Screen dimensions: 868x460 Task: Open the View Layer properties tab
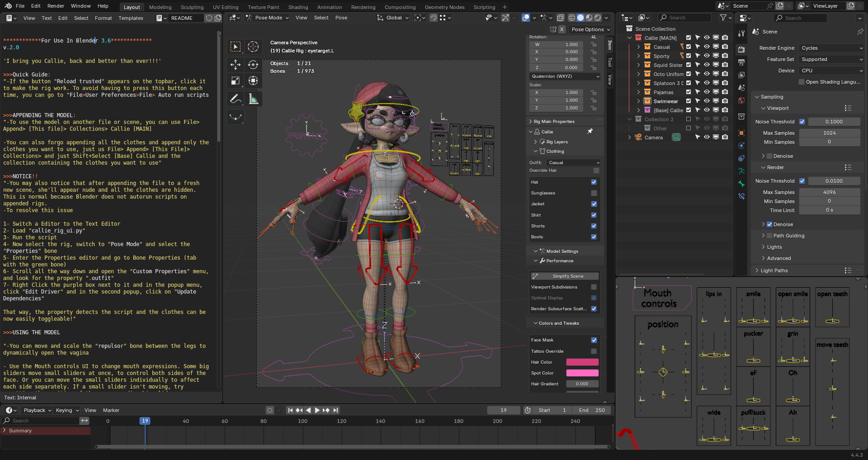pos(741,75)
